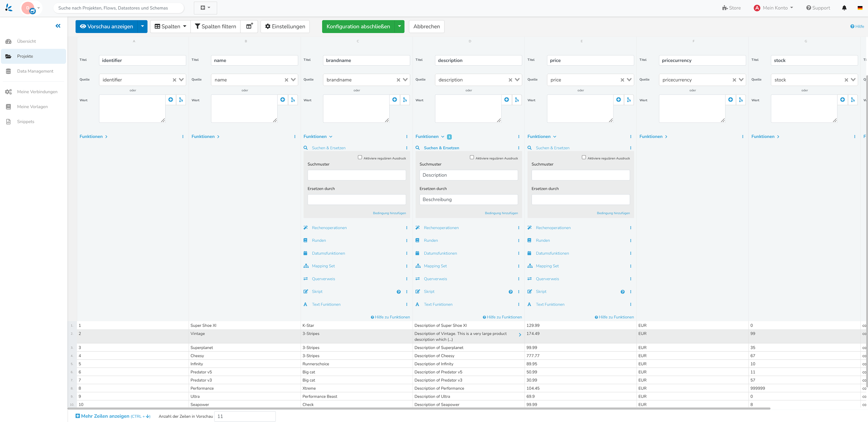Enable regular expression checkbox in brandname column
Image resolution: width=868 pixels, height=422 pixels.
(360, 157)
